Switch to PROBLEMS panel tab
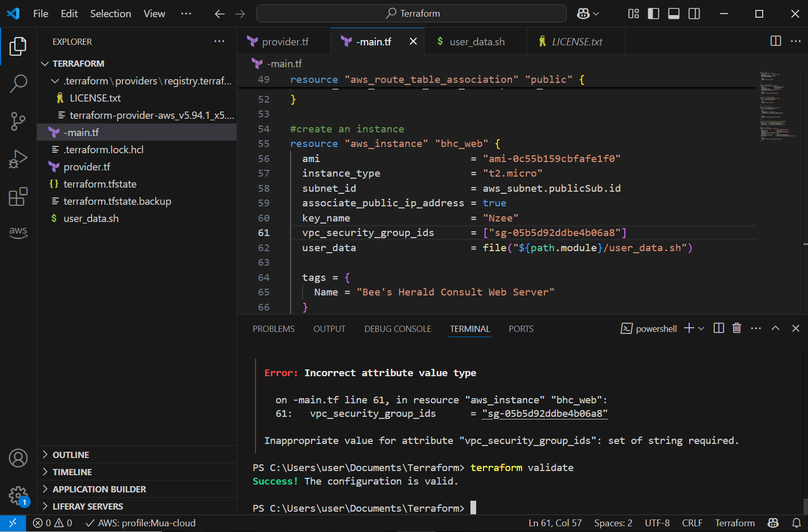The image size is (808, 532). (274, 329)
